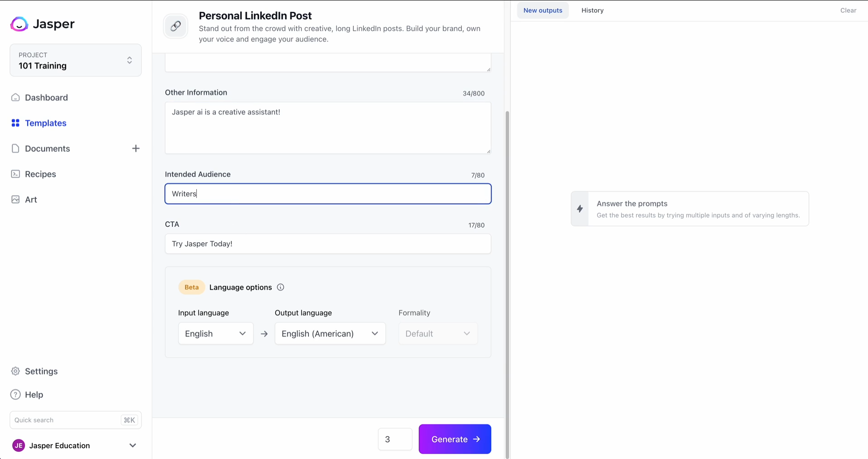This screenshot has width=868, height=459.
Task: Switch to the History tab
Action: (x=593, y=10)
